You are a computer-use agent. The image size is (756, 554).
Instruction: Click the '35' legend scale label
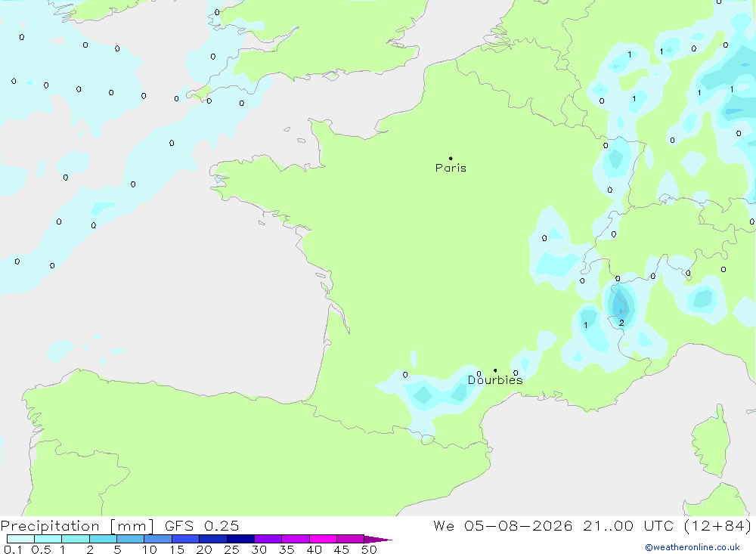tap(287, 549)
